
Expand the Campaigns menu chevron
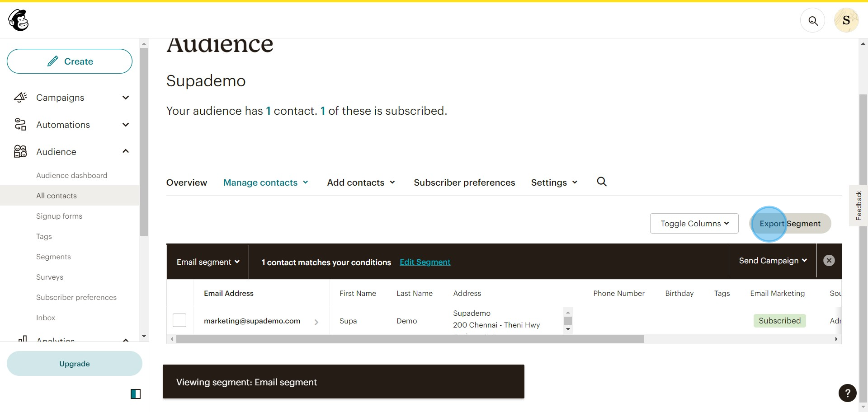click(x=126, y=98)
